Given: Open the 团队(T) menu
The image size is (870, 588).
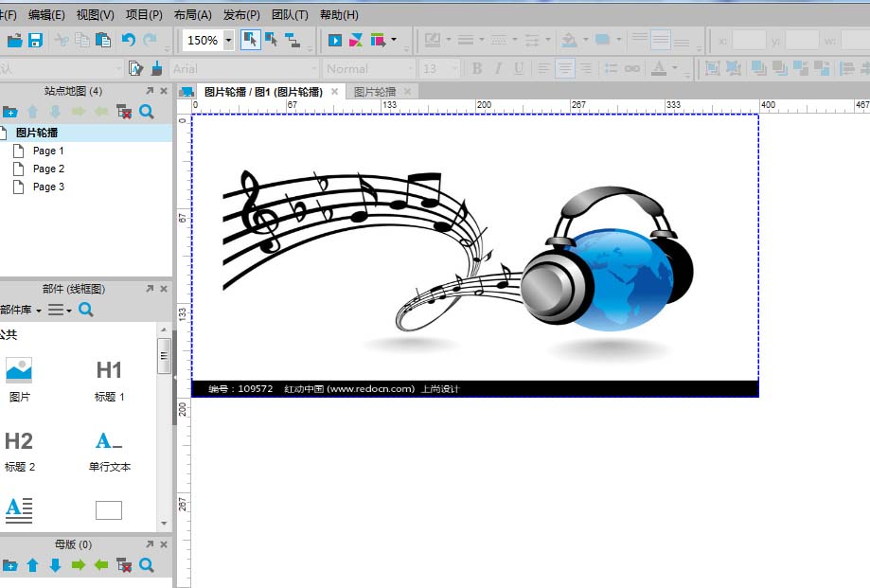Looking at the screenshot, I should 291,15.
